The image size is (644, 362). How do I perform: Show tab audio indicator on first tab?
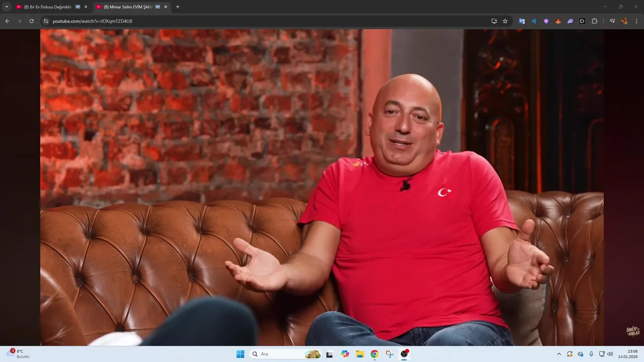coord(77,7)
